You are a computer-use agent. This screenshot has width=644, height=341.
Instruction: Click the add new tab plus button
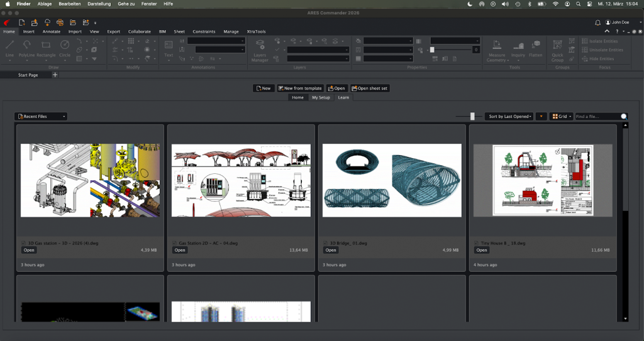(55, 75)
